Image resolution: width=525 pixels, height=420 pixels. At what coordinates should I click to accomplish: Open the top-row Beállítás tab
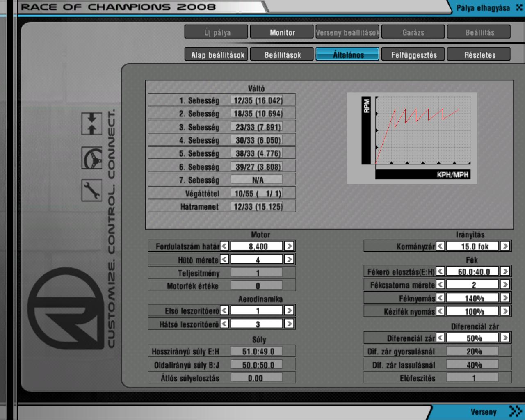pyautogui.click(x=479, y=32)
